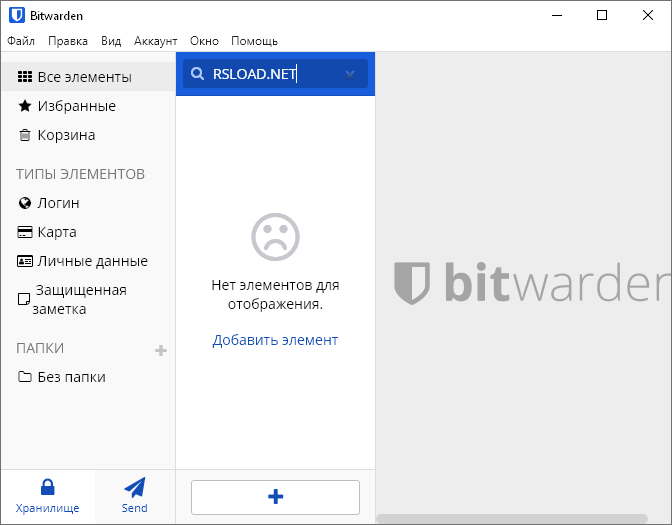Open the Окно menu
This screenshot has width=672, height=525.
[204, 41]
